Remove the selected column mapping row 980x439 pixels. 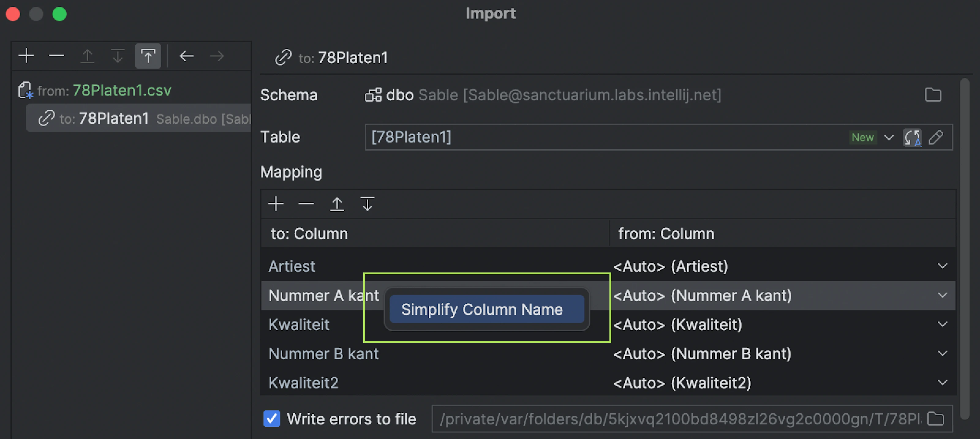pyautogui.click(x=306, y=204)
